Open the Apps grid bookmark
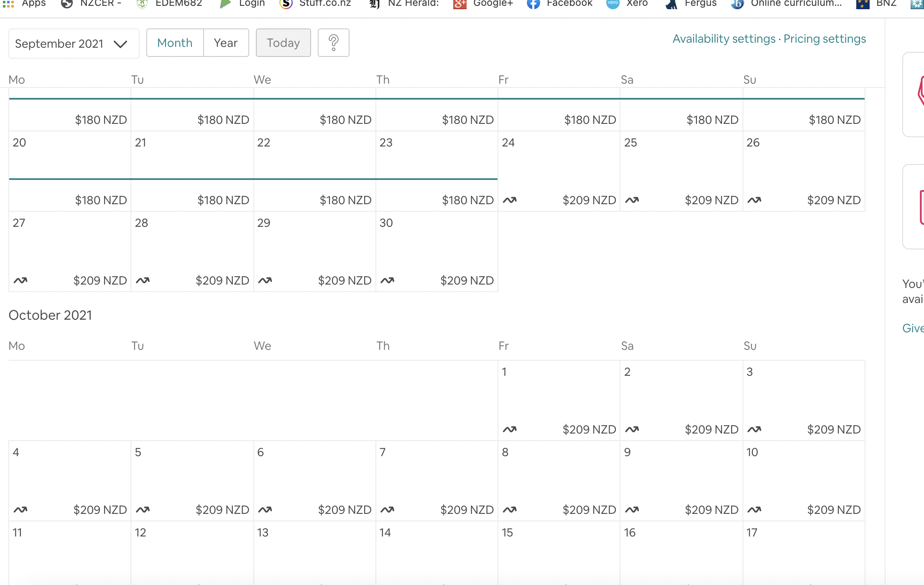924x585 pixels. click(x=8, y=4)
